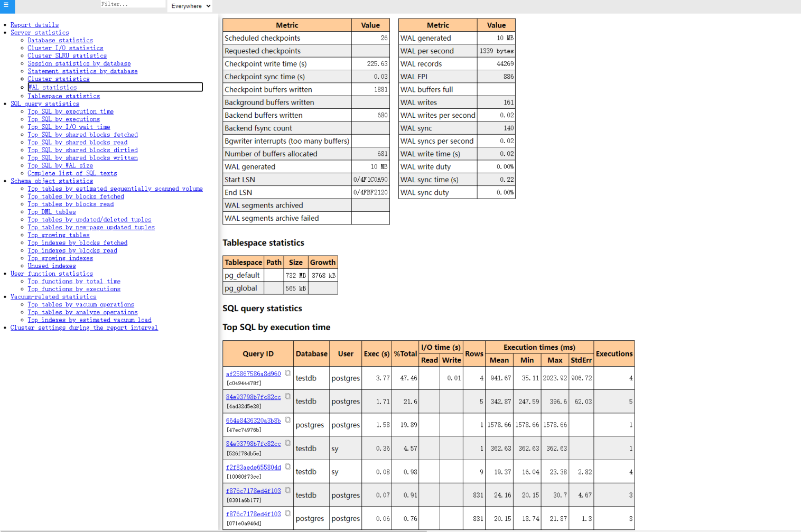
Task: Go to User function statistics
Action: pos(52,274)
